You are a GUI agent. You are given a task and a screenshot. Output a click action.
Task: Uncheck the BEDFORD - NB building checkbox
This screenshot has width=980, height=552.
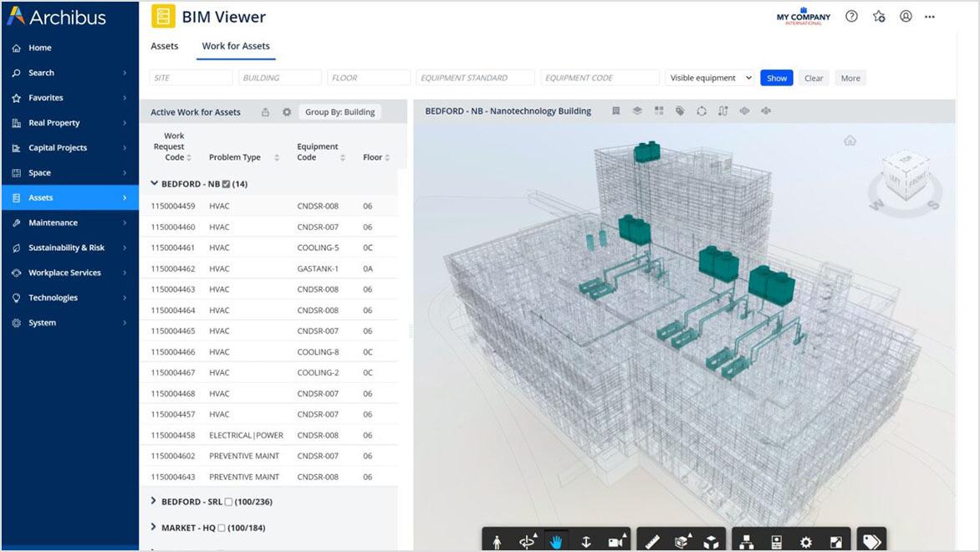click(224, 183)
